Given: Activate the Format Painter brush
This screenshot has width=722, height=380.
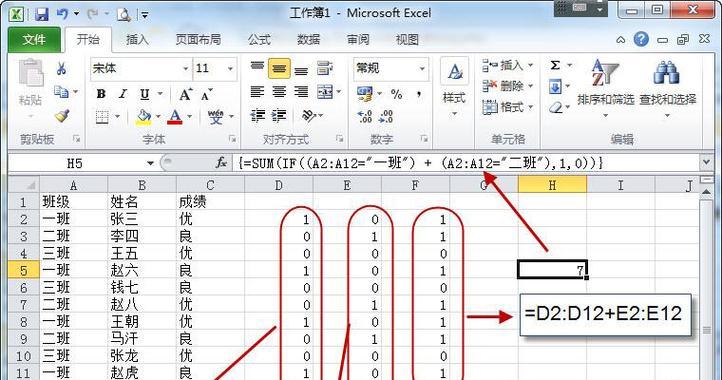Looking at the screenshot, I should [62, 115].
